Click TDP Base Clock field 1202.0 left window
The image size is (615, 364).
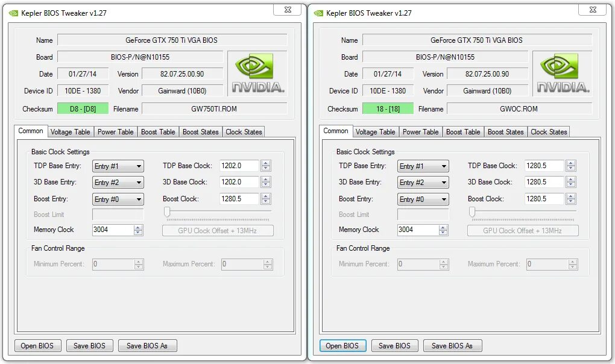(x=239, y=166)
